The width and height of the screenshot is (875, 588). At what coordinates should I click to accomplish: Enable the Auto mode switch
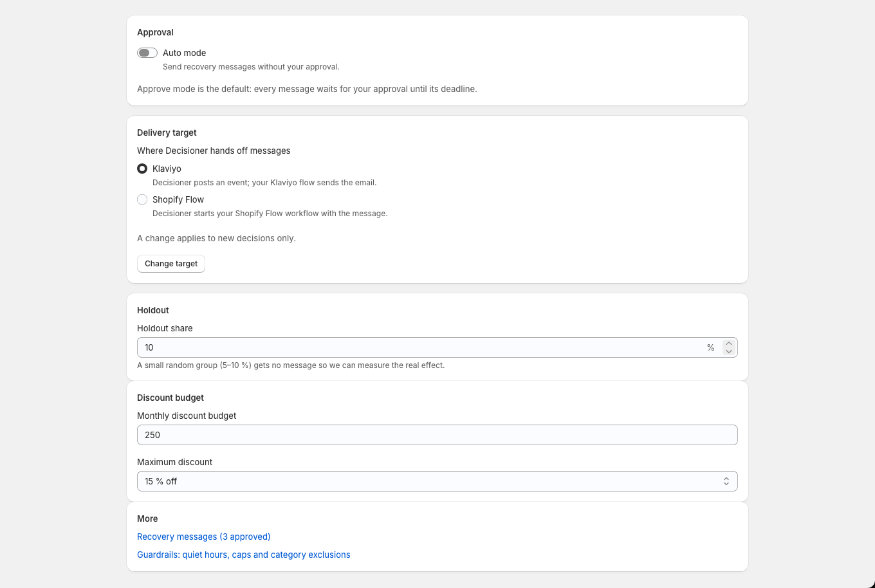click(147, 53)
